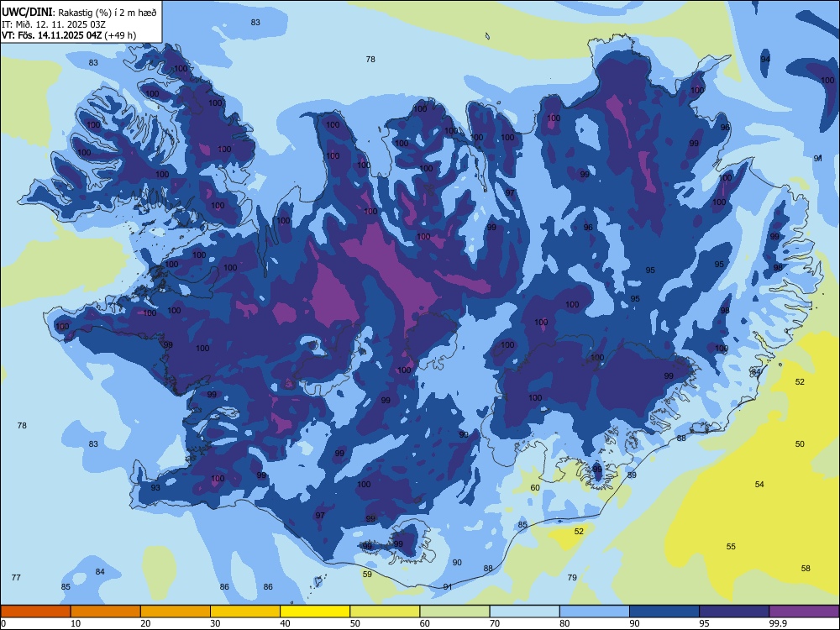Click the indigo 95–99.9 legend swatch

(734, 612)
